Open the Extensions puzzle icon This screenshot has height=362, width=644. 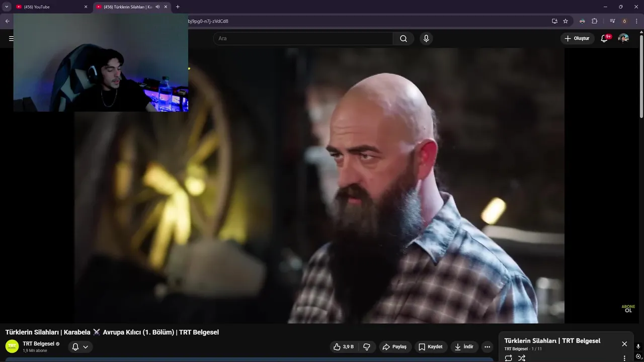[x=595, y=21]
